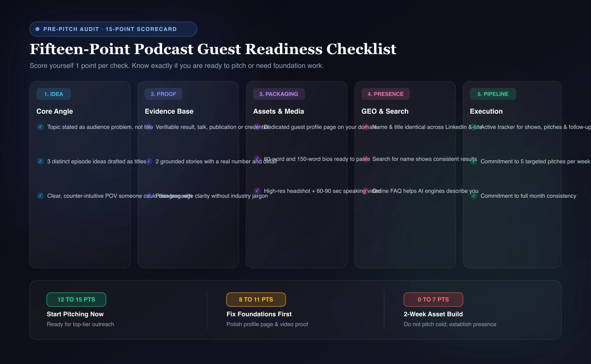This screenshot has width=591, height=364.
Task: Click the '8 TO 11 PTS' score badge
Action: point(256,300)
